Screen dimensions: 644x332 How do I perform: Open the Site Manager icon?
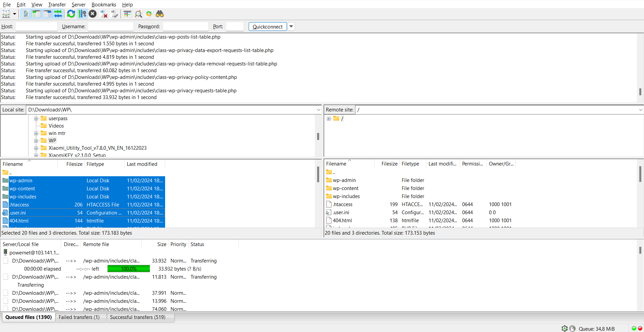[6, 14]
